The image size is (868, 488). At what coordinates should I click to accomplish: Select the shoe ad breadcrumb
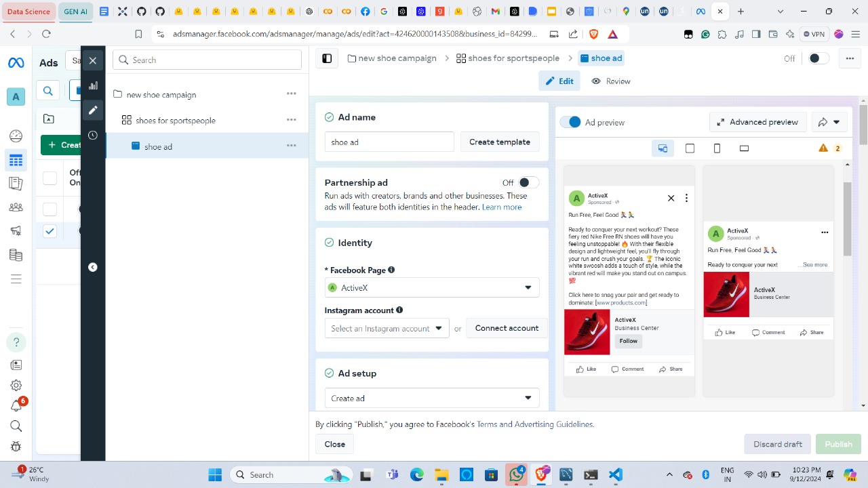click(x=601, y=58)
